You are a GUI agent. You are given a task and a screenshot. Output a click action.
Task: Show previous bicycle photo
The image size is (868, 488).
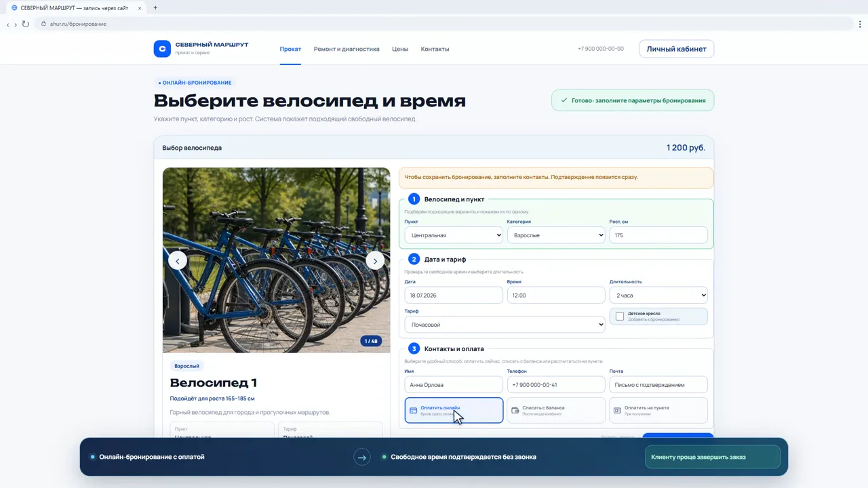pyautogui.click(x=178, y=261)
